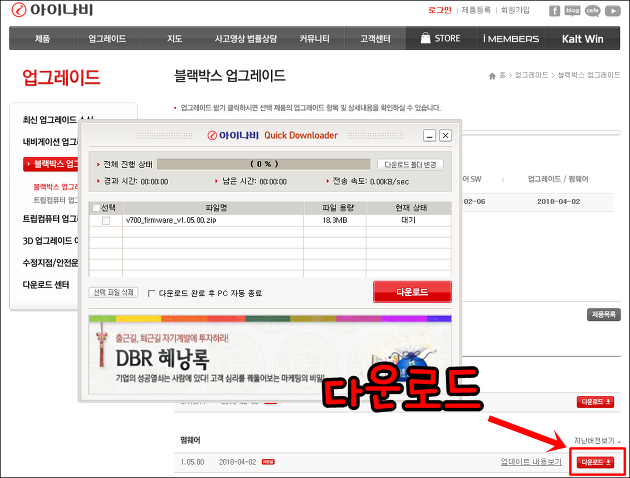Click the 대기 status cell
Image resolution: width=630 pixels, height=478 pixels.
(x=408, y=220)
